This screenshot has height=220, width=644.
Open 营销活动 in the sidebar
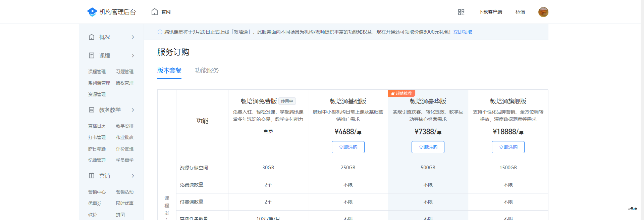pos(125,192)
